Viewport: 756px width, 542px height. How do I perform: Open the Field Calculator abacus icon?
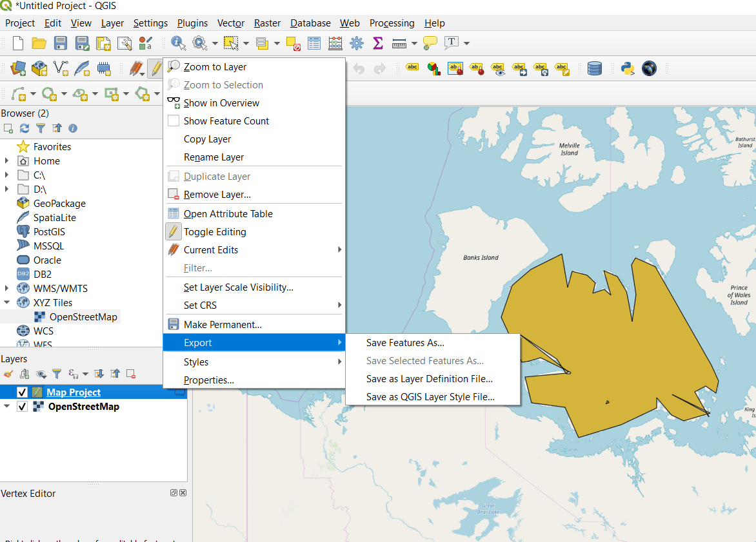[x=335, y=43]
